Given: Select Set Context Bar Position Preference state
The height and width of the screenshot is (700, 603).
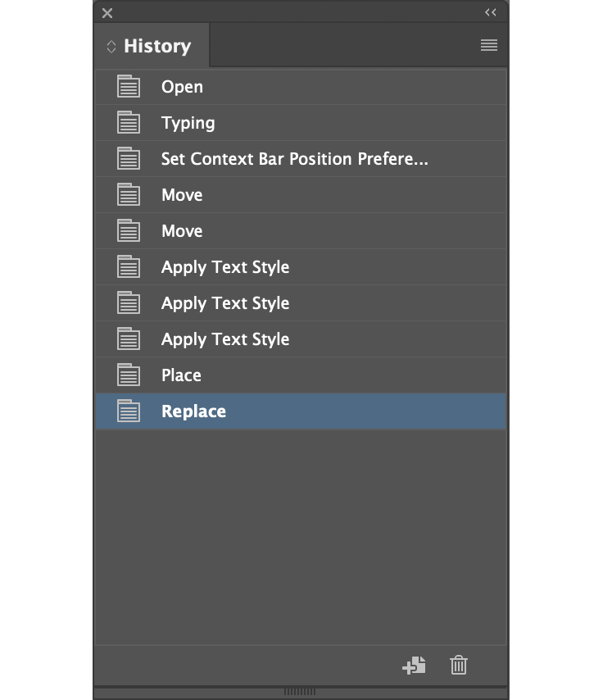Looking at the screenshot, I should [x=294, y=159].
